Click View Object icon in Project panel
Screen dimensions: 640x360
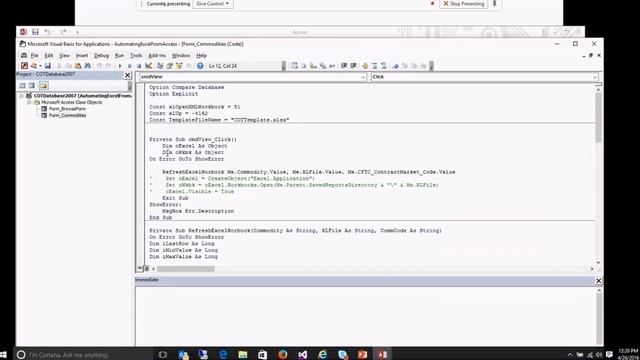32,85
